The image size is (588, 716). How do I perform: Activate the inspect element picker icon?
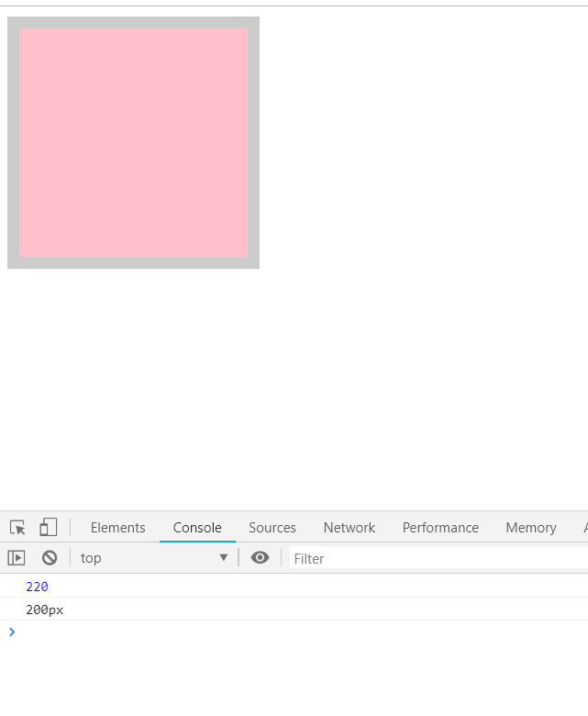click(17, 528)
